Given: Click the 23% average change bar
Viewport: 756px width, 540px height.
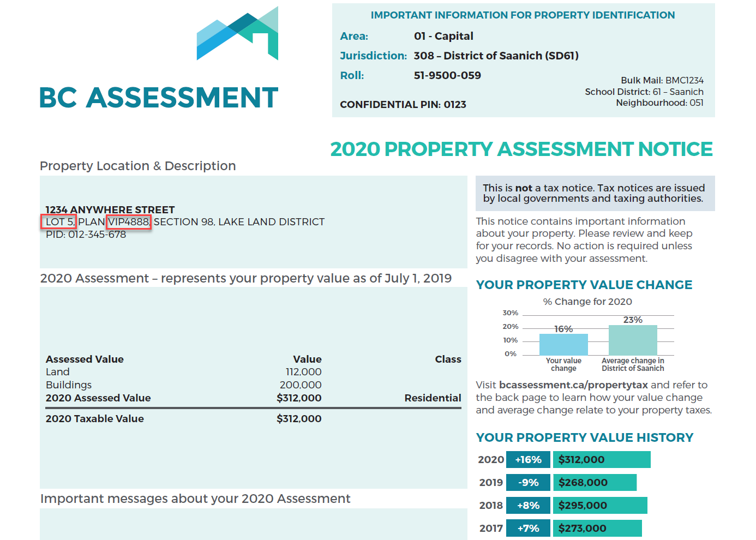Looking at the screenshot, I should pyautogui.click(x=633, y=340).
